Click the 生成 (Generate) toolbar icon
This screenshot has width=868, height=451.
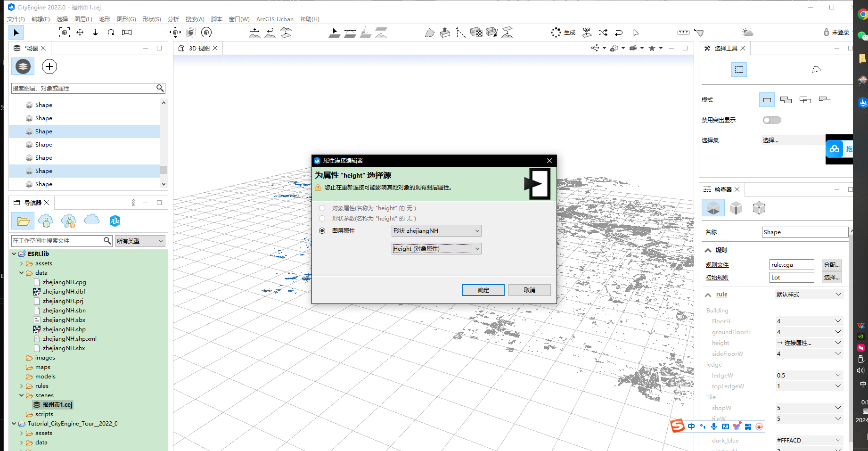click(x=564, y=32)
